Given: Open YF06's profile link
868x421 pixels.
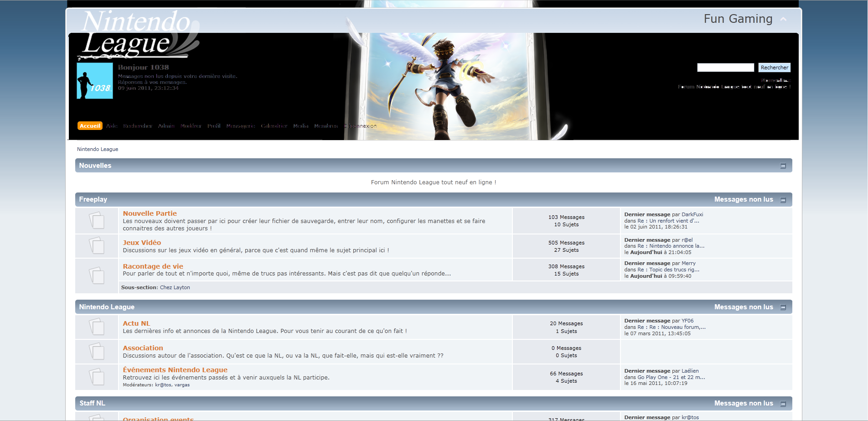Looking at the screenshot, I should tap(687, 321).
